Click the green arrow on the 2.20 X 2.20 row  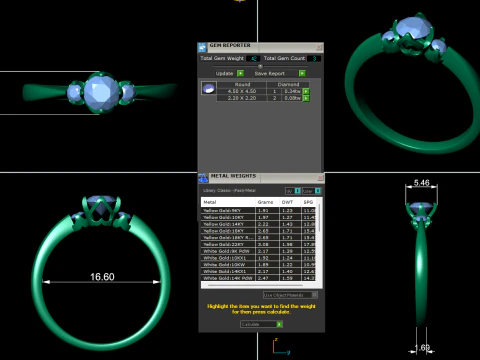(x=306, y=98)
